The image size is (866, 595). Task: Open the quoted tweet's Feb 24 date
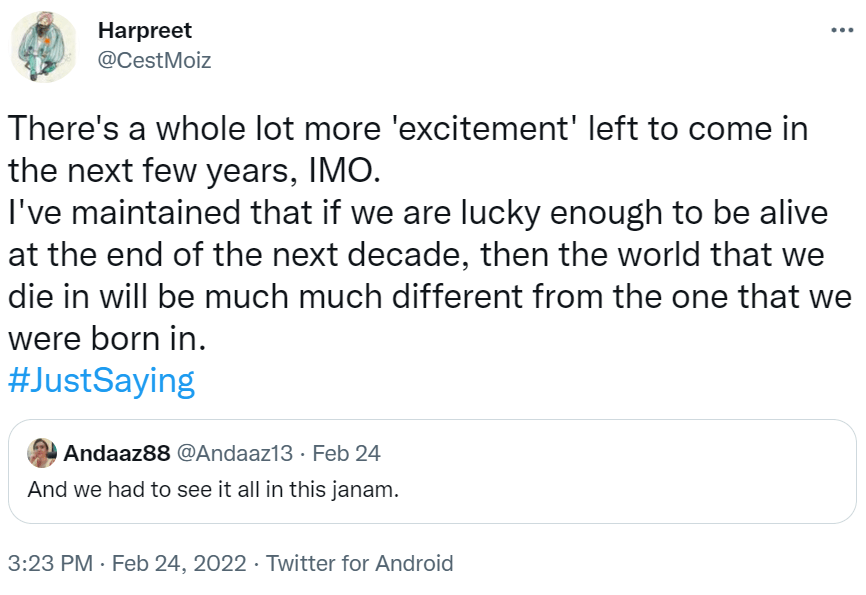click(347, 453)
